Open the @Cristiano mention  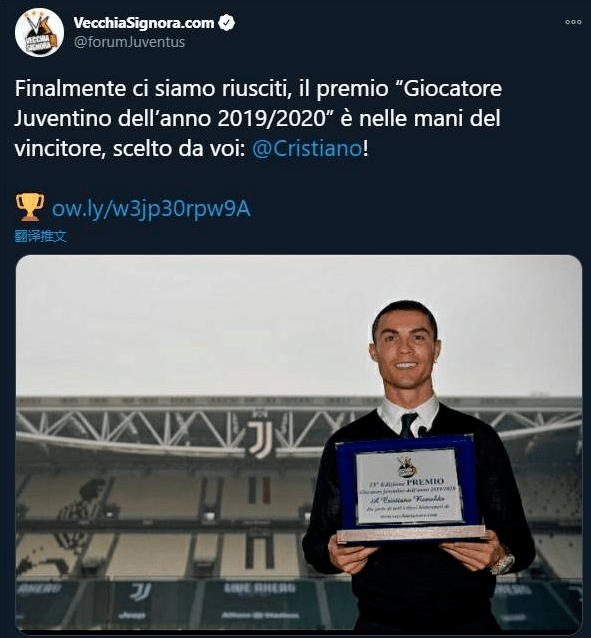coord(307,149)
